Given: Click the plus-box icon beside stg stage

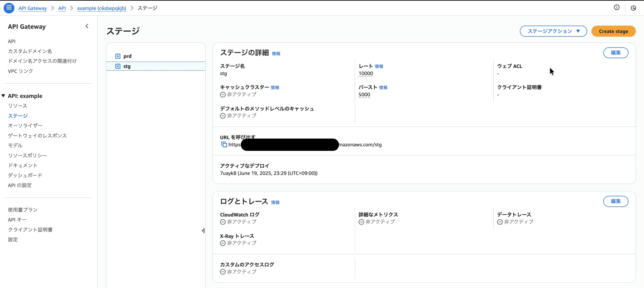Looking at the screenshot, I should (x=118, y=66).
